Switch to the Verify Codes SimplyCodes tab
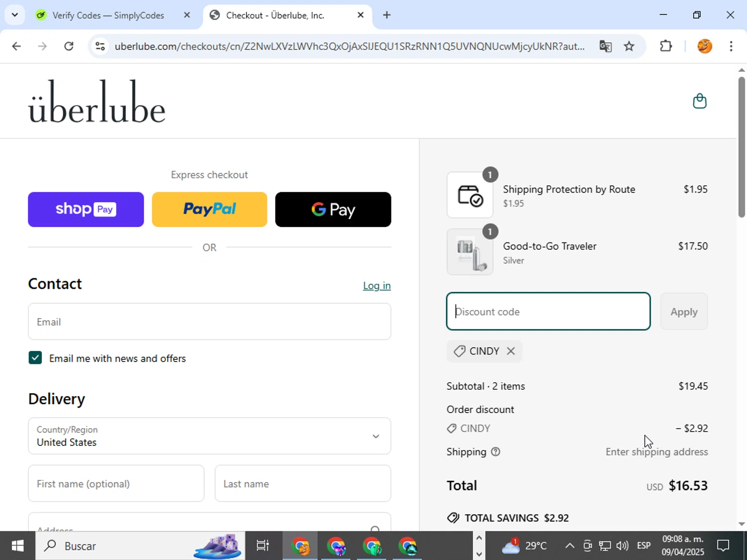 [x=108, y=15]
